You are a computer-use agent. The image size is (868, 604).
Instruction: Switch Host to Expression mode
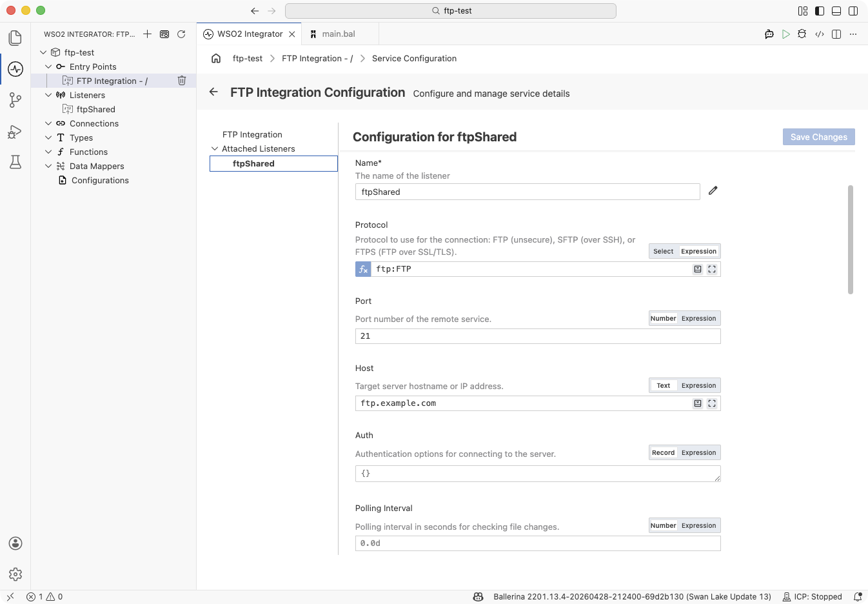click(x=698, y=386)
